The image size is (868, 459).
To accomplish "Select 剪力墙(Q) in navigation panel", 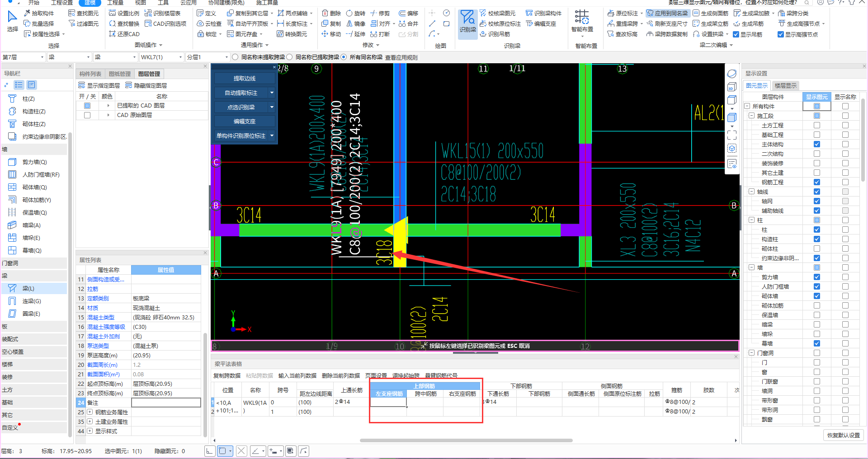I will (x=34, y=162).
